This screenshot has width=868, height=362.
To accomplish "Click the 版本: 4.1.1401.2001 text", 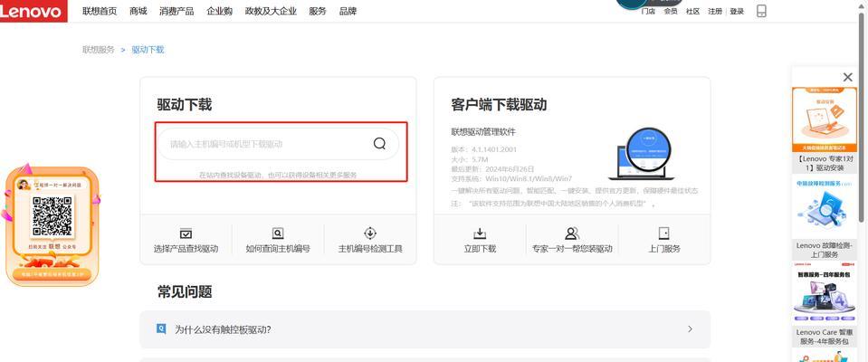I will point(484,149).
